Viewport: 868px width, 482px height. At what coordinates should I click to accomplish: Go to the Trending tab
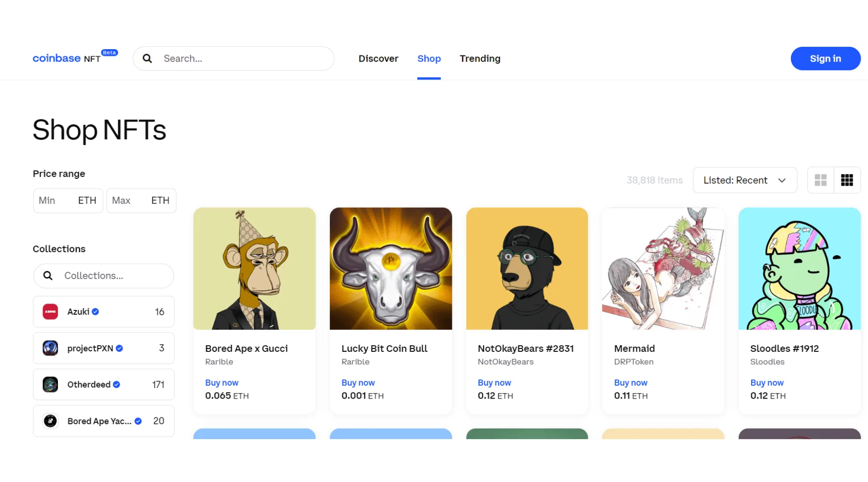point(480,58)
